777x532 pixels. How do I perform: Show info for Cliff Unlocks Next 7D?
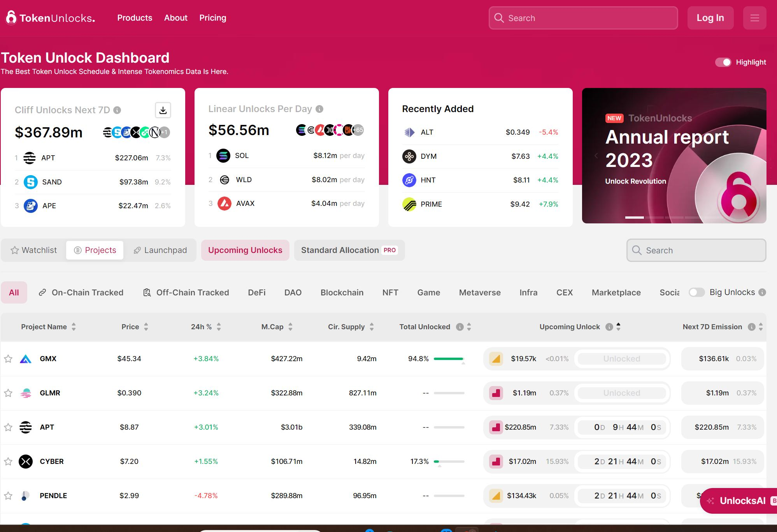[x=117, y=110]
